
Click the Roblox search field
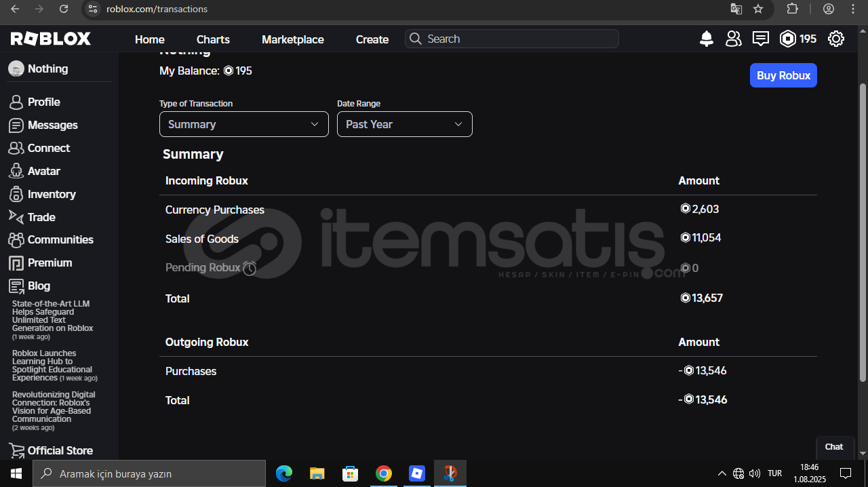(512, 39)
